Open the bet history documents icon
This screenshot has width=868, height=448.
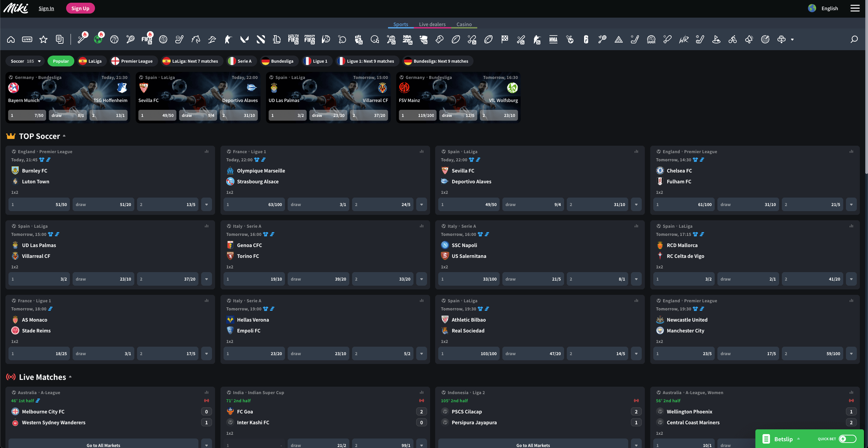60,40
